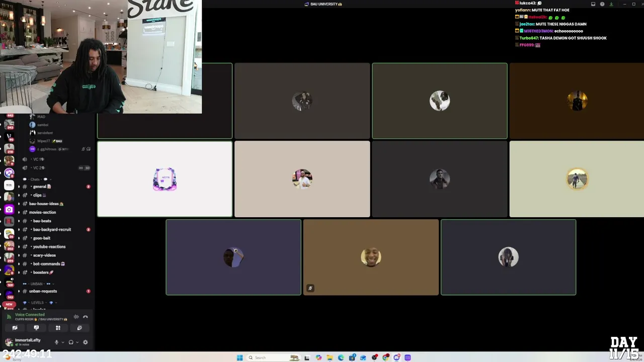Screen dimensions: 644x362
Task: Collapse the LEVELS category
Action: pyautogui.click(x=39, y=303)
